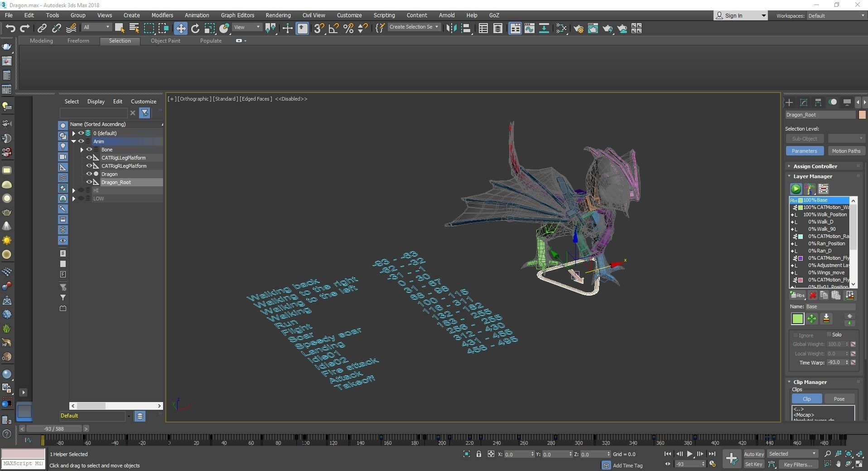This screenshot has width=868, height=471.
Task: Toggle visibility of CATRigLLegPlatform
Action: [x=89, y=158]
